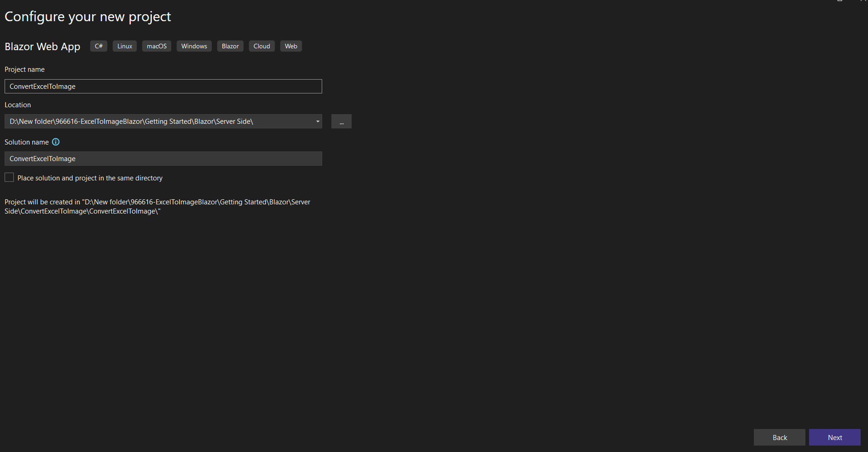The width and height of the screenshot is (868, 452).
Task: Select the macOS platform tag
Action: coord(156,46)
